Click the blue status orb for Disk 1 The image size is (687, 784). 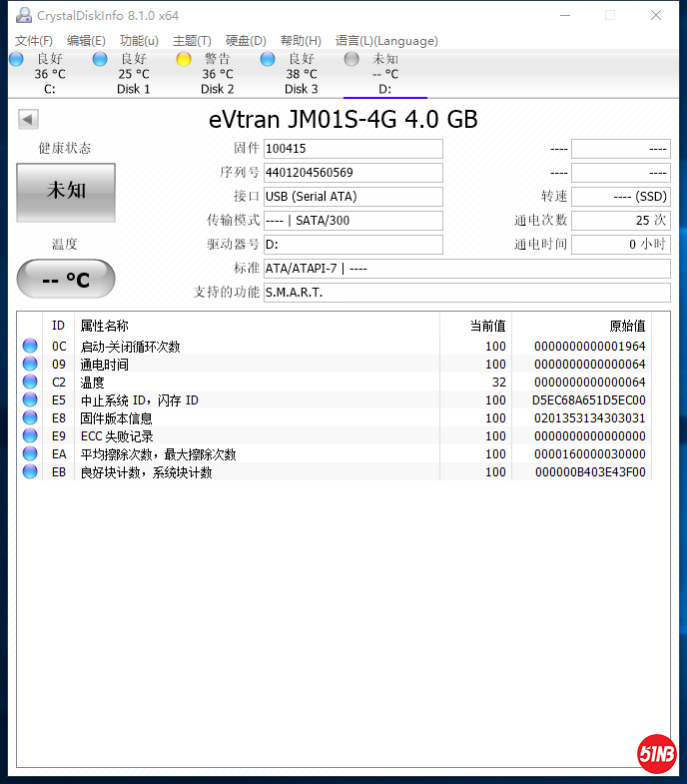click(100, 59)
